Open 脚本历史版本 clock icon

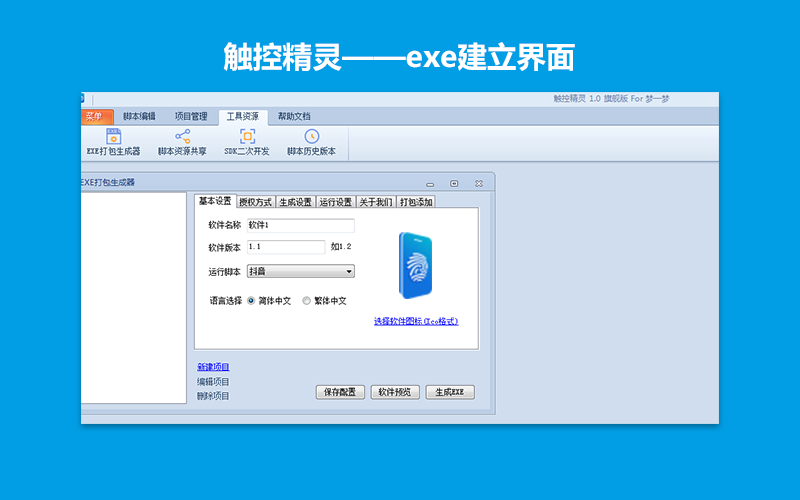coord(311,142)
